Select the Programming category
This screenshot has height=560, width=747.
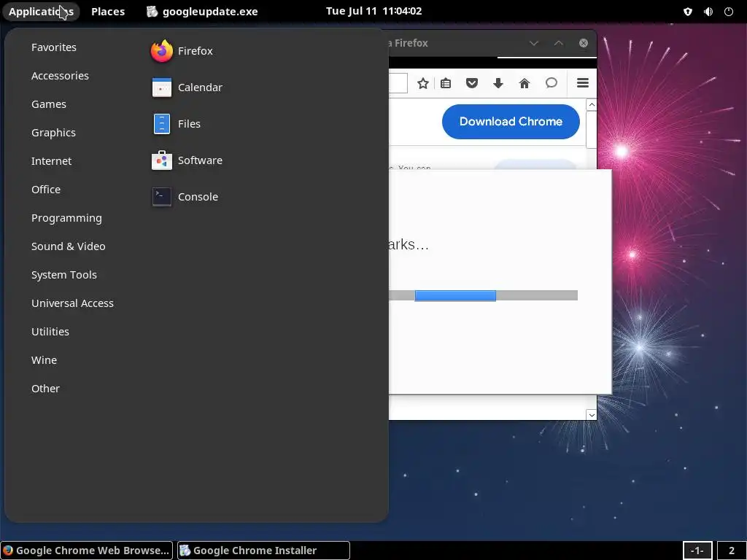point(66,218)
